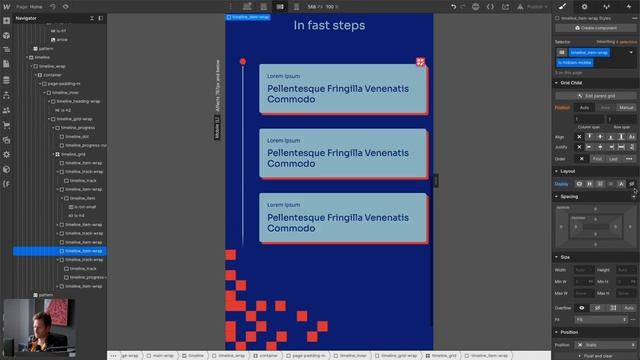Open the Users panel
This screenshot has width=640, height=360.
click(x=7, y=110)
